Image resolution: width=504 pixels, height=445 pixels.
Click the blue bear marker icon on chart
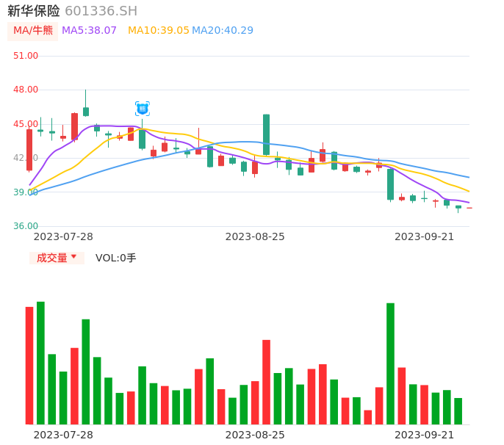click(143, 109)
